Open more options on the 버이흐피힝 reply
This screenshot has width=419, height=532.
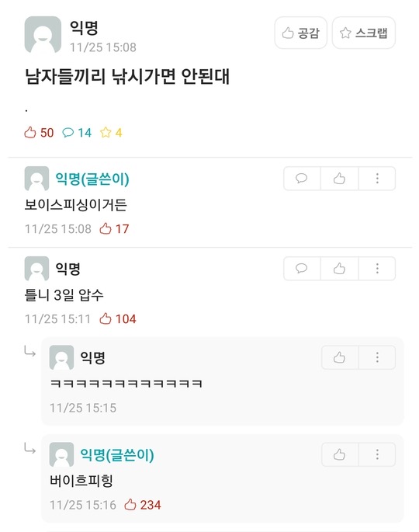pos(377,454)
